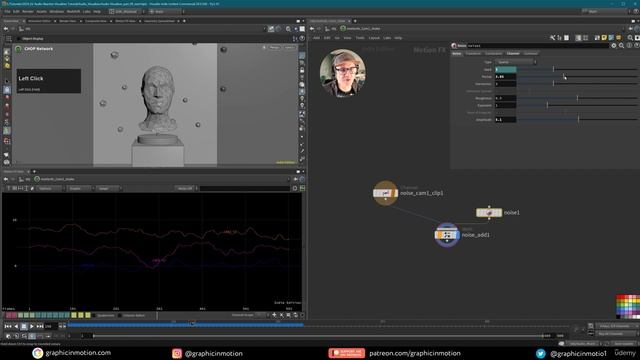Open the Tools menu in network editor

[x=360, y=38]
